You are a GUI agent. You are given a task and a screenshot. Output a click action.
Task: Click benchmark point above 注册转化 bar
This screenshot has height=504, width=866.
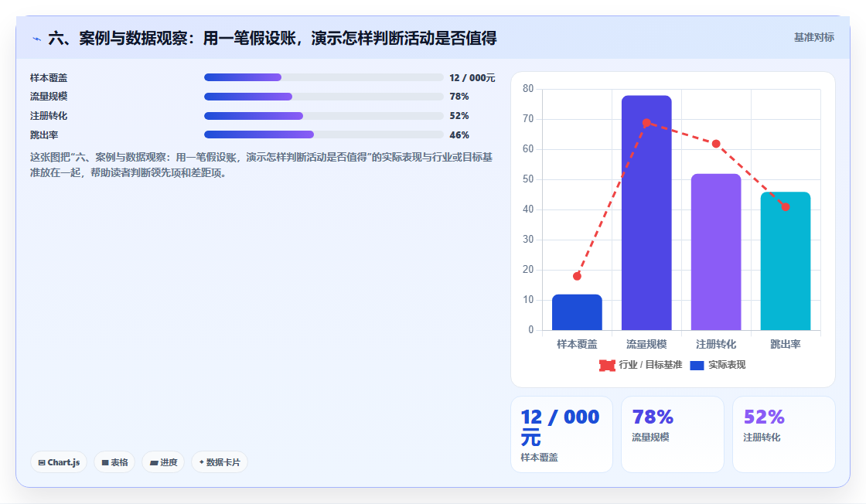(x=716, y=144)
